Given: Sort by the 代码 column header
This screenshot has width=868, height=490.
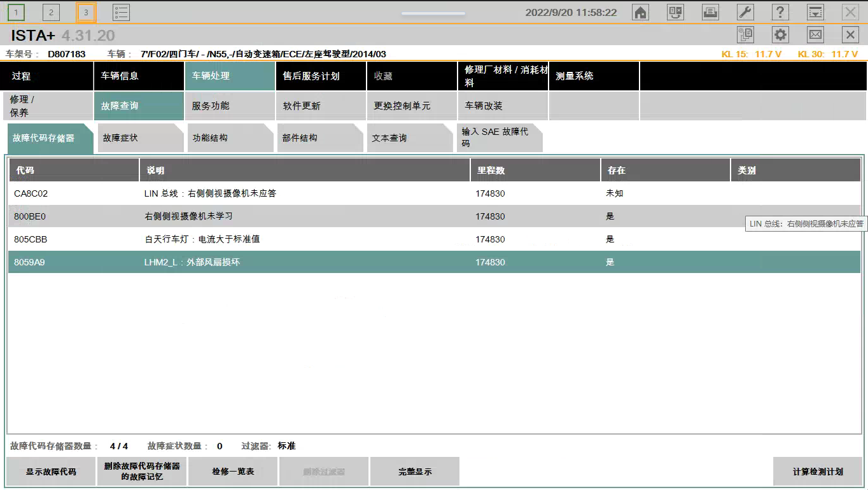Looking at the screenshot, I should [74, 170].
